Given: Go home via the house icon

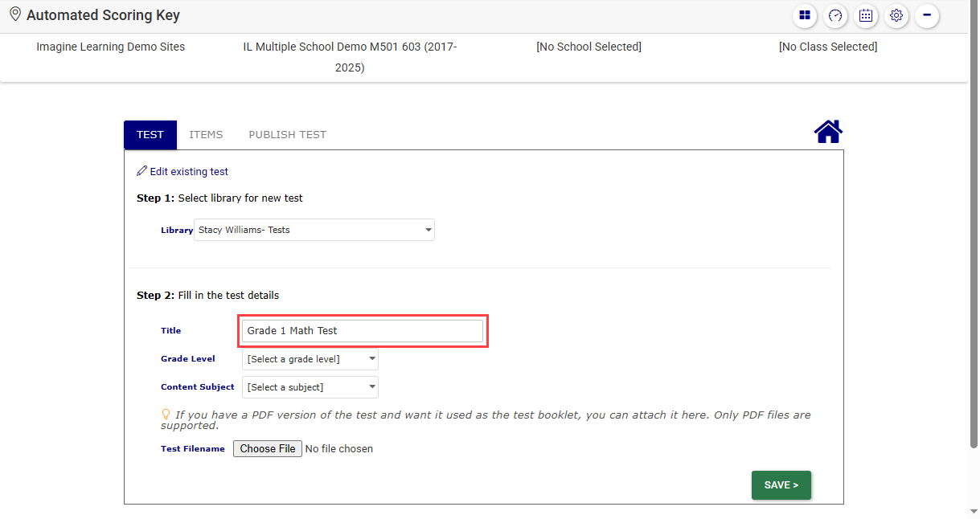Looking at the screenshot, I should coord(828,132).
